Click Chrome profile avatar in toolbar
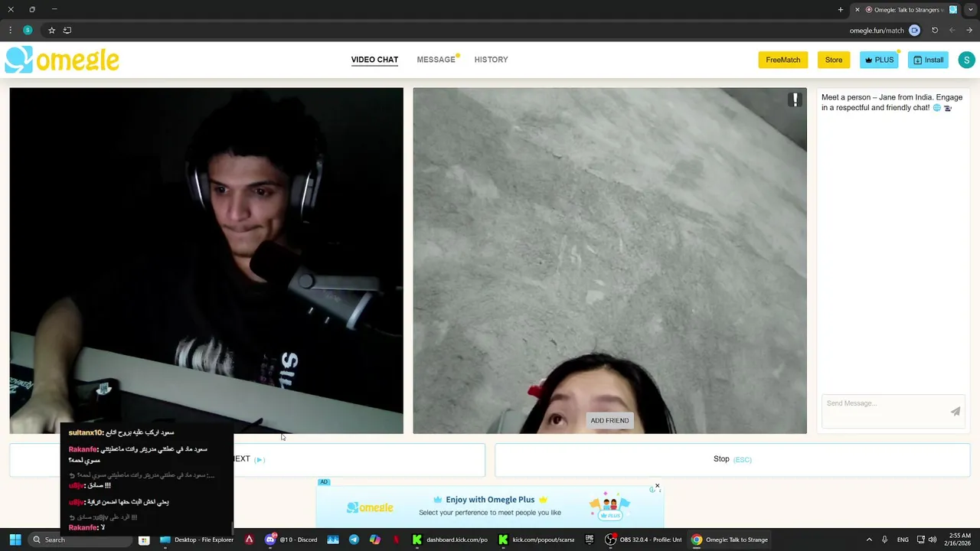Screen dimensions: 980x551 [28, 30]
